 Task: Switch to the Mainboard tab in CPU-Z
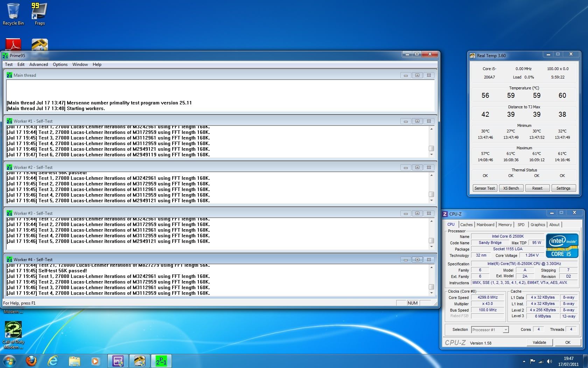485,225
